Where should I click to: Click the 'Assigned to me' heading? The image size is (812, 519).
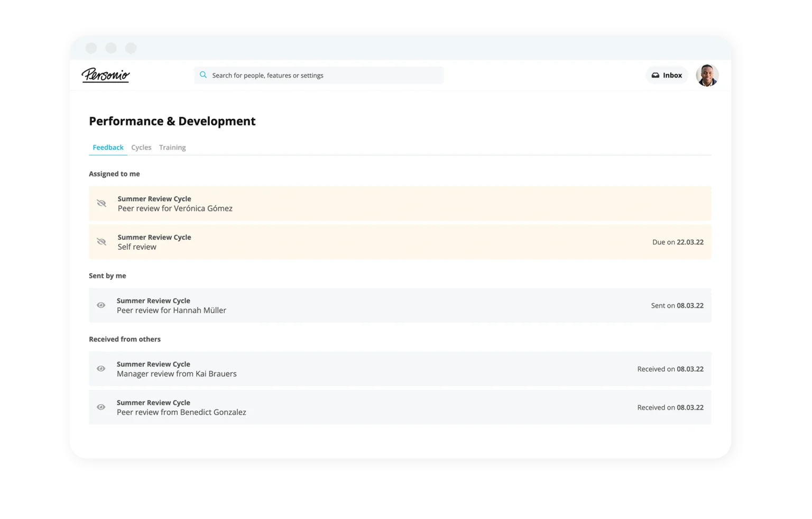pyautogui.click(x=114, y=174)
